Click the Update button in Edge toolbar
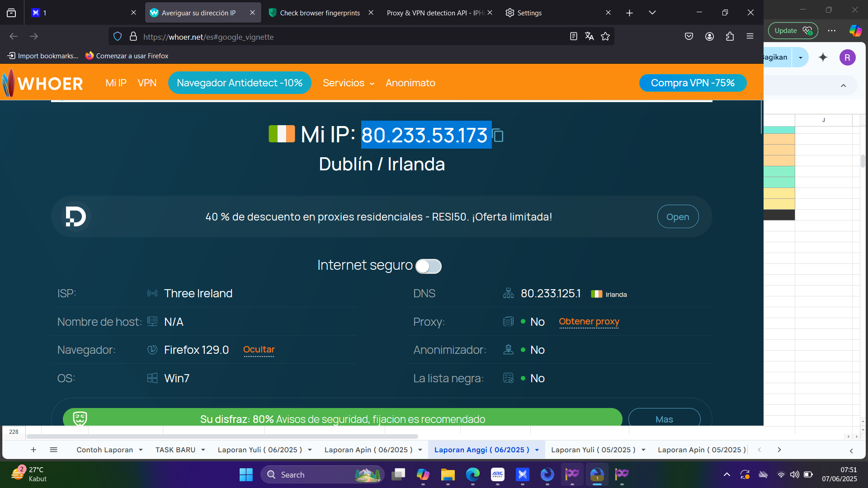Image resolution: width=868 pixels, height=488 pixels. [793, 31]
